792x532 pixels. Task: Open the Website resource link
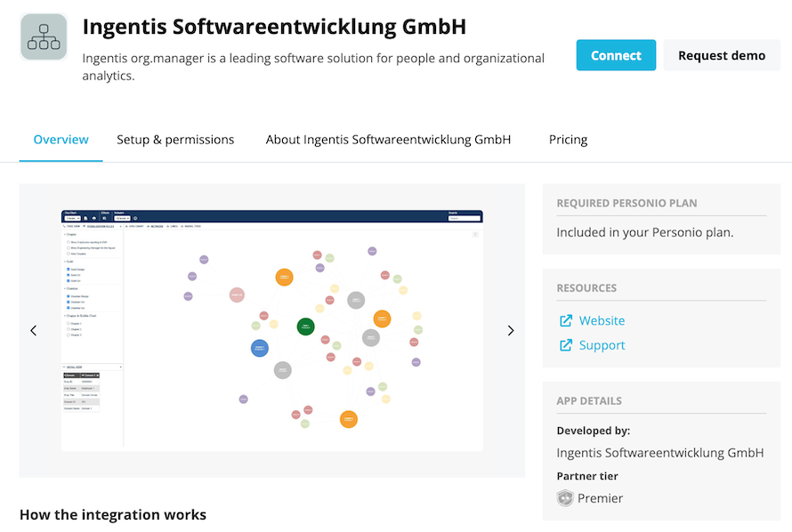tap(602, 320)
